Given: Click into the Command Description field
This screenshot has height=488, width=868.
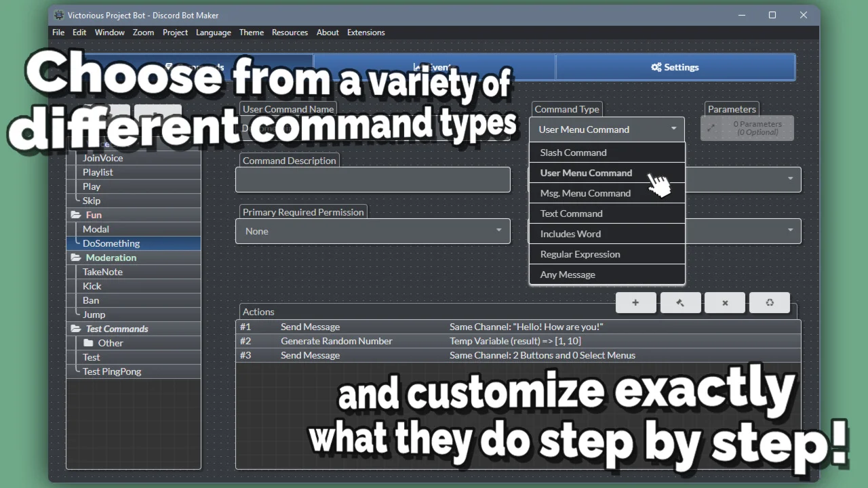Looking at the screenshot, I should (372, 180).
